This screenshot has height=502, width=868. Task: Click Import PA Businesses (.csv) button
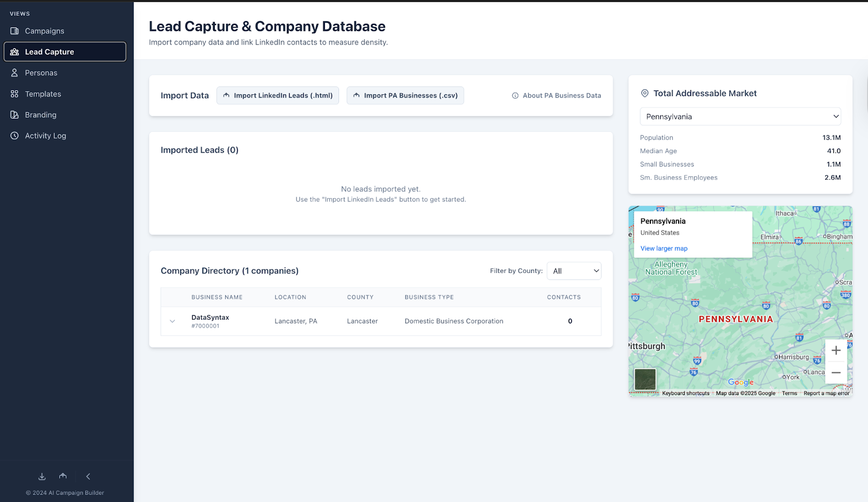[x=405, y=96]
